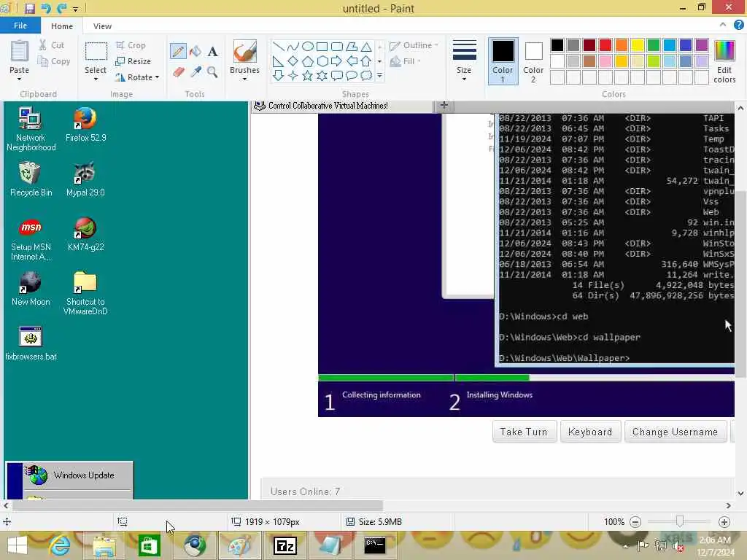Open the Brushes dropdown arrow
747x560 pixels.
tap(244, 79)
